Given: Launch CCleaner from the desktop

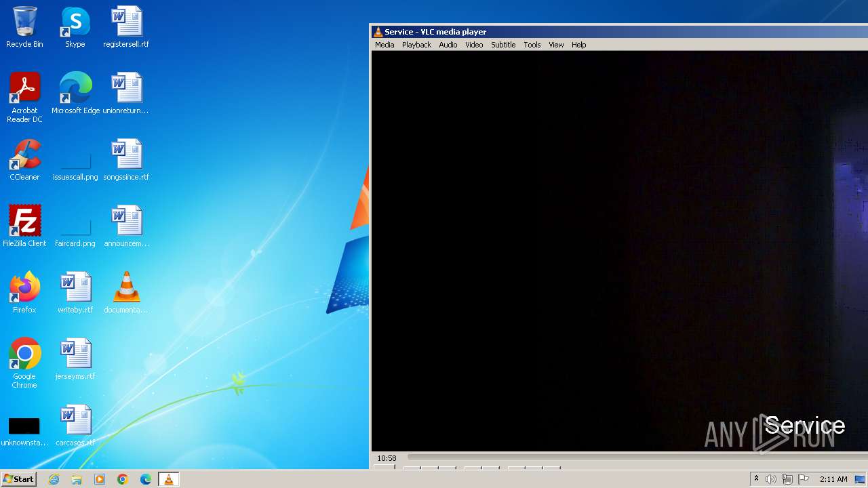Looking at the screenshot, I should (24, 160).
